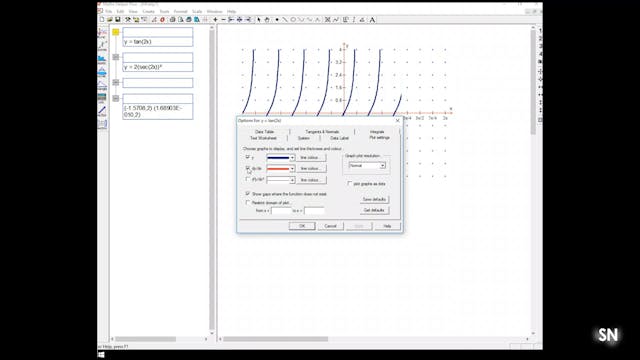Switch to the Data Table tab
The width and height of the screenshot is (640, 360).
point(264,132)
